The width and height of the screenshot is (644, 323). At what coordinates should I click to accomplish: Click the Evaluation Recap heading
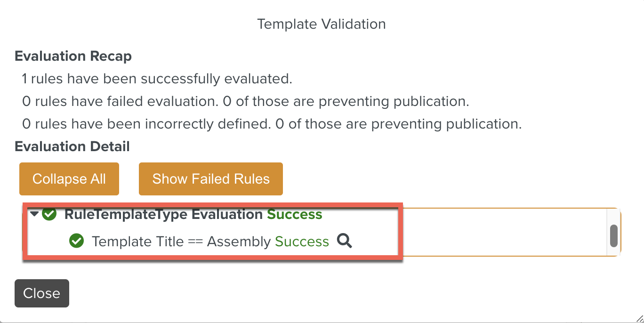73,57
